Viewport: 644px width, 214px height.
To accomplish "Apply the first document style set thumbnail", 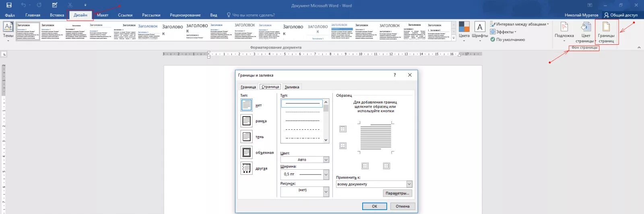I will coord(28,31).
